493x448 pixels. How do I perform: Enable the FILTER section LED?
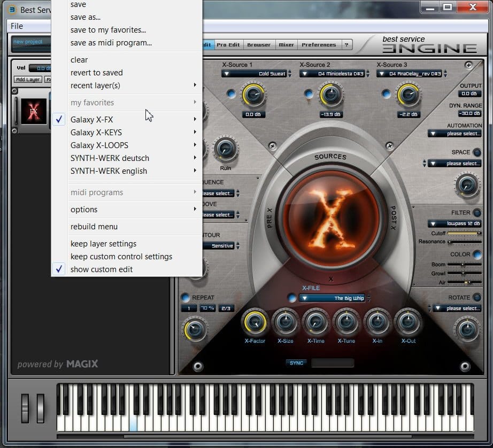[476, 213]
